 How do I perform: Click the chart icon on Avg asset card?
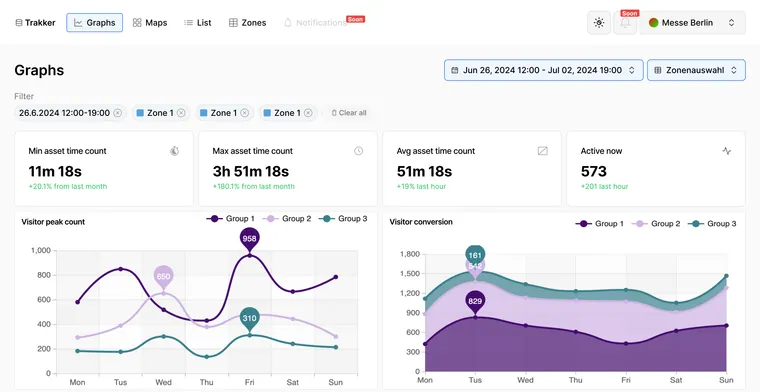click(542, 151)
